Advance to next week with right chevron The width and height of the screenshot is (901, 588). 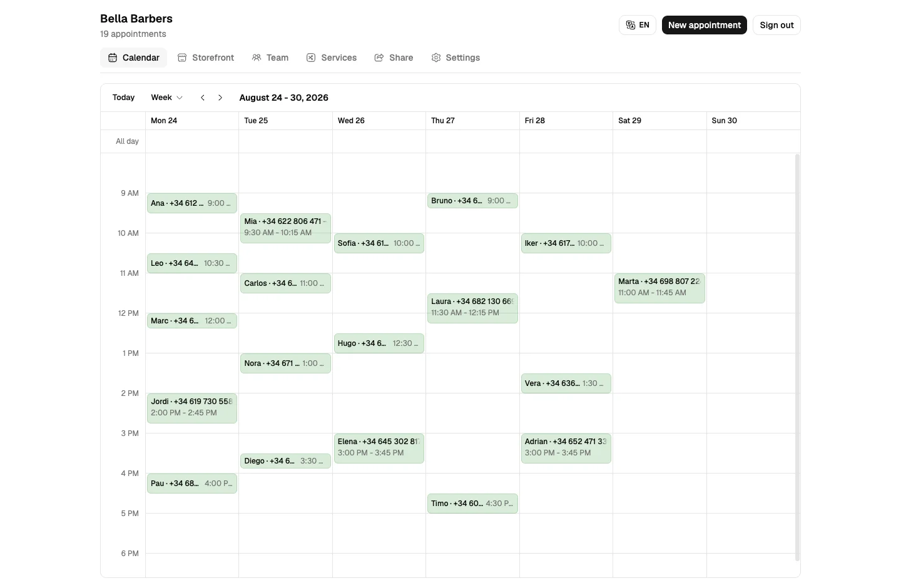(x=220, y=98)
